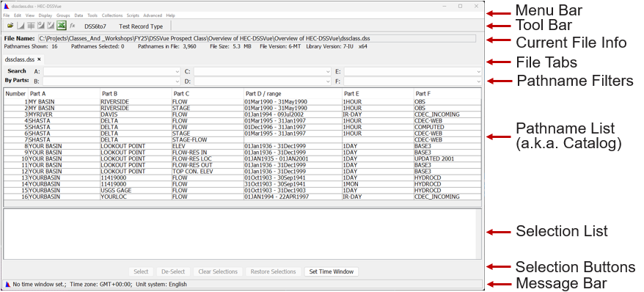Click the Restore Selections button
644x292 pixels.
273,271
